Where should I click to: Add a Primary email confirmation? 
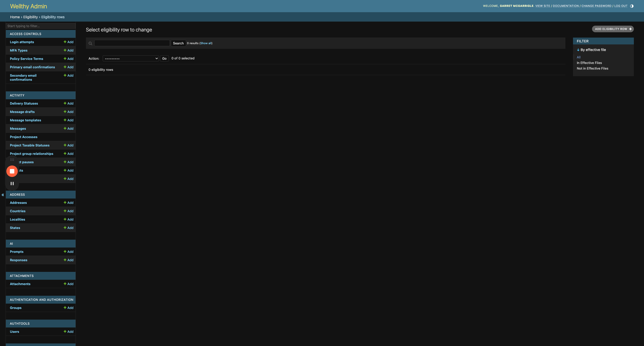pyautogui.click(x=68, y=67)
